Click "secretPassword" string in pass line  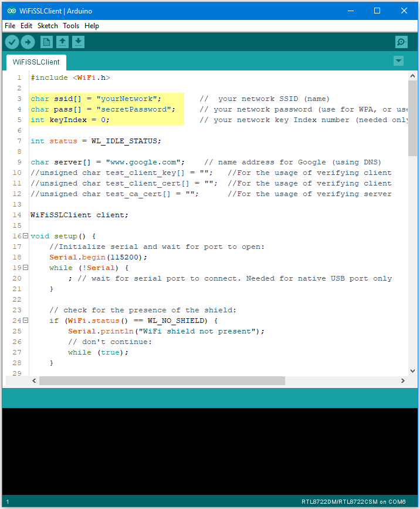pos(134,109)
